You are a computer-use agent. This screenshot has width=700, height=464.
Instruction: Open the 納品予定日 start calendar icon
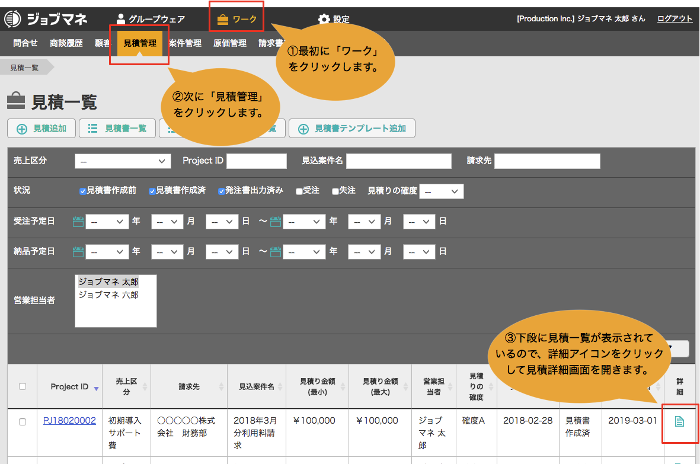78,252
